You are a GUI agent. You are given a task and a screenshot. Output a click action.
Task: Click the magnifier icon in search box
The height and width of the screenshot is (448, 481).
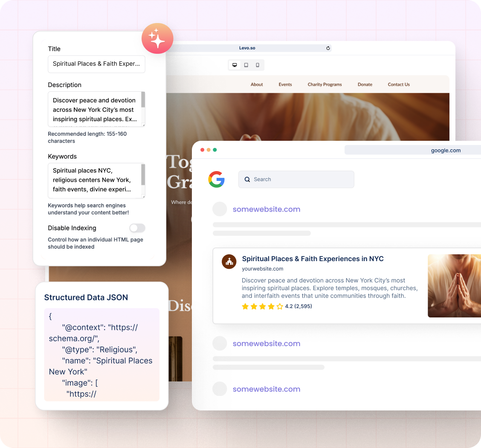tap(247, 180)
